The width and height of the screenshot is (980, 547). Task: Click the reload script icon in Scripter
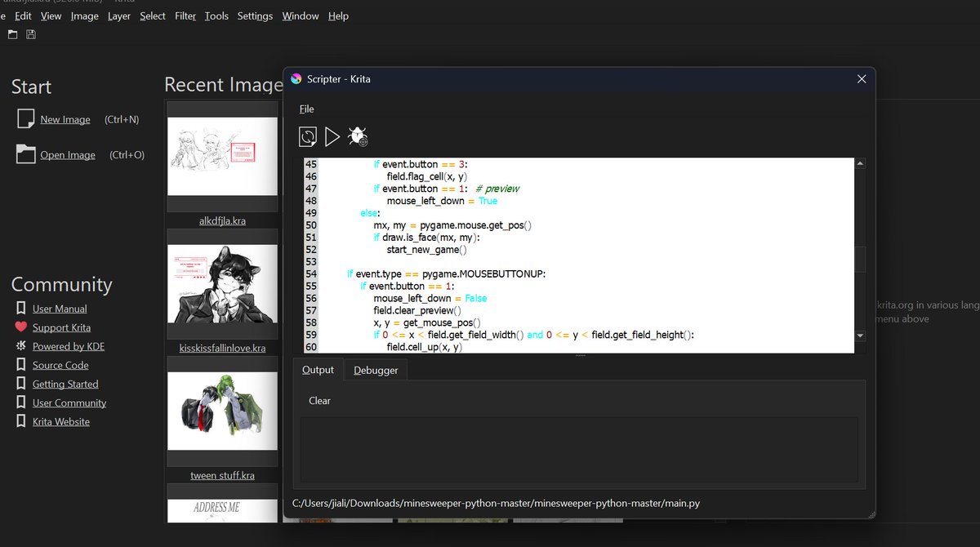308,136
